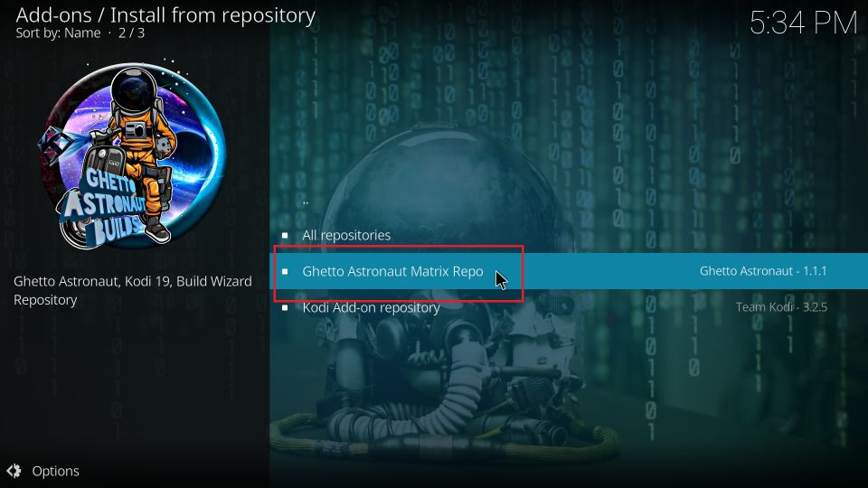Click the bullet icon beside All repositories
Screen dimensions: 868x488
click(x=285, y=235)
